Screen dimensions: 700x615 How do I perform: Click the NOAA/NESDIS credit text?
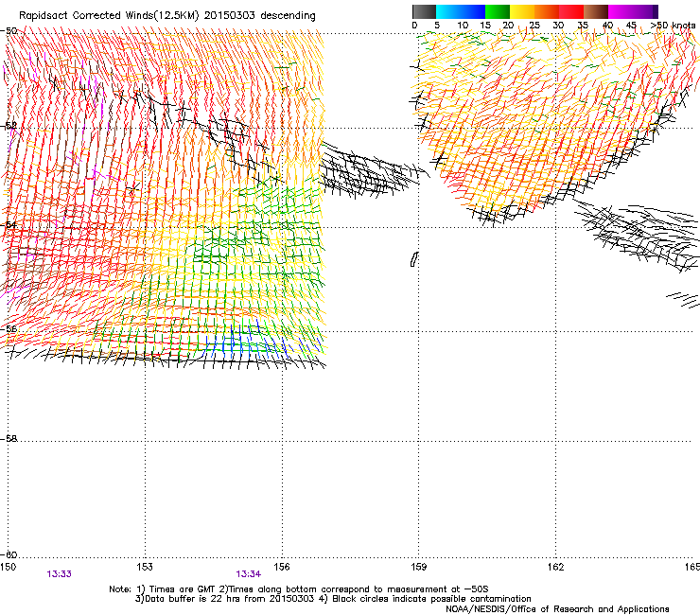(557, 609)
